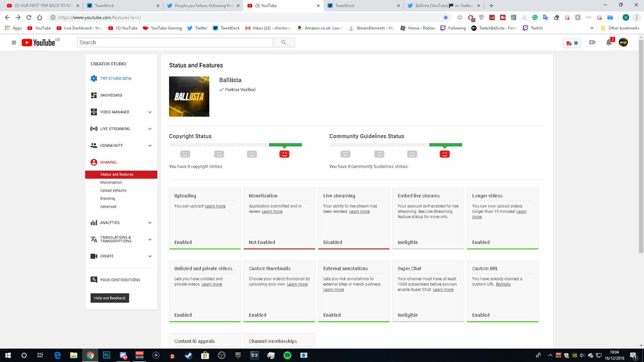
Task: Open the Monetization channel submenu item
Action: 111,182
